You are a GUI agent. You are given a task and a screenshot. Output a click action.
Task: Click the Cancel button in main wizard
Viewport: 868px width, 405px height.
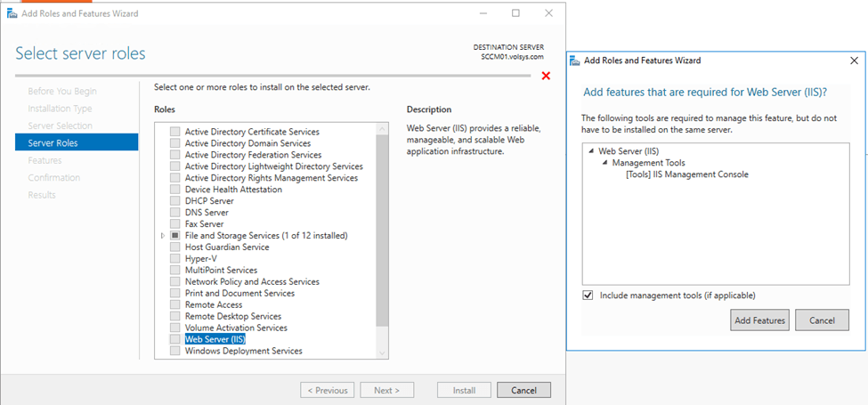pyautogui.click(x=523, y=390)
